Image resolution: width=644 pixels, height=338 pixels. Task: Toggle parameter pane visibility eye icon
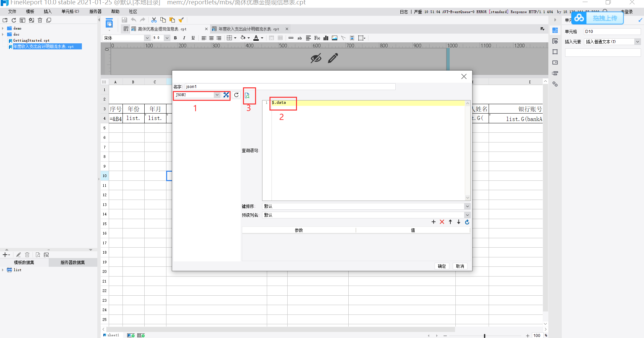click(316, 58)
